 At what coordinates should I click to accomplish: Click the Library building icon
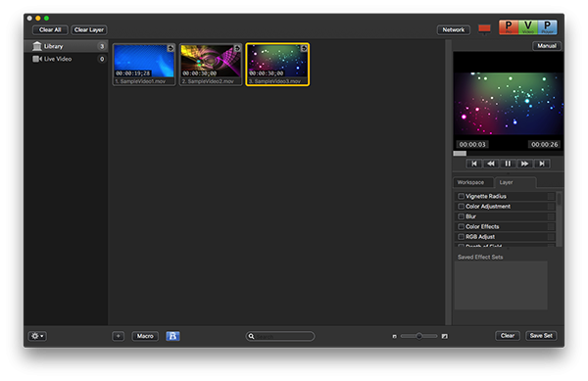point(37,46)
